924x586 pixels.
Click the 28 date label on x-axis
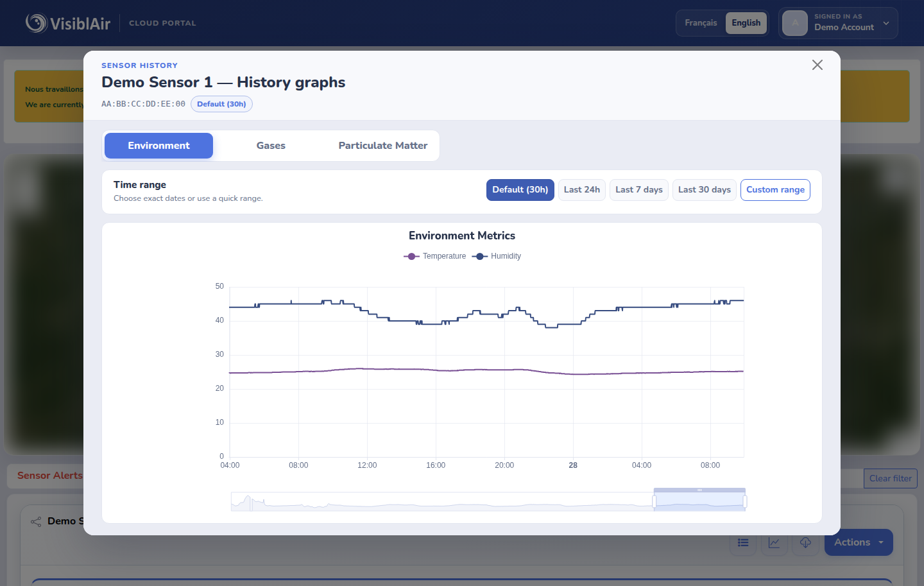pos(573,465)
